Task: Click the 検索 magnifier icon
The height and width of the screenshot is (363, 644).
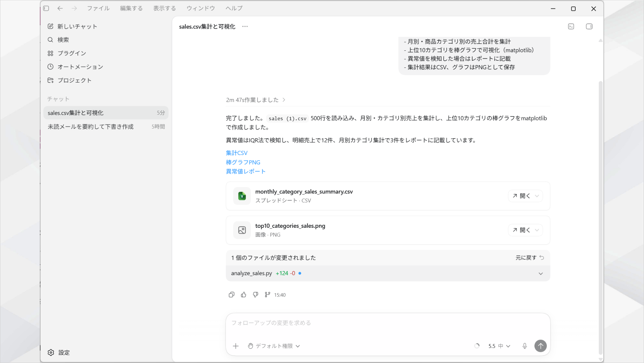Action: pyautogui.click(x=50, y=40)
